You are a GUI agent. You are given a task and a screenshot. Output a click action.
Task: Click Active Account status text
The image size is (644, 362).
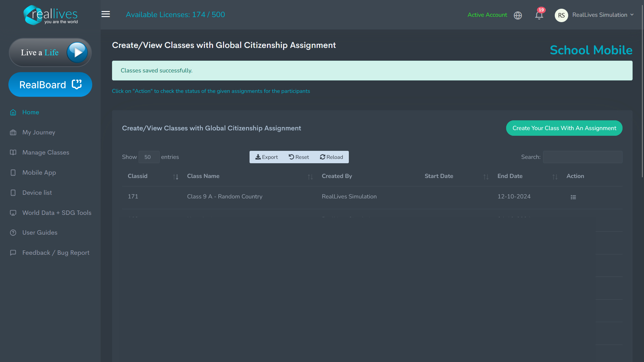[487, 15]
